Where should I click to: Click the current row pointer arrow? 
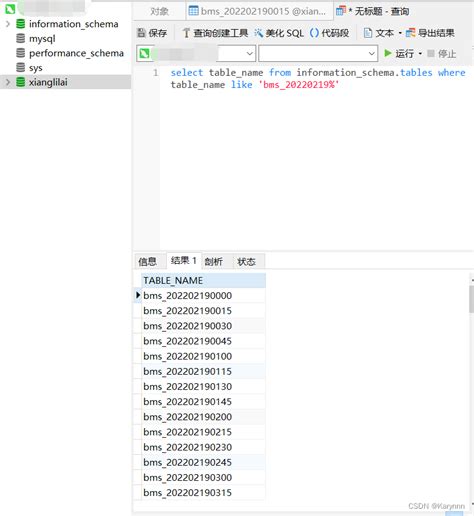(x=138, y=295)
